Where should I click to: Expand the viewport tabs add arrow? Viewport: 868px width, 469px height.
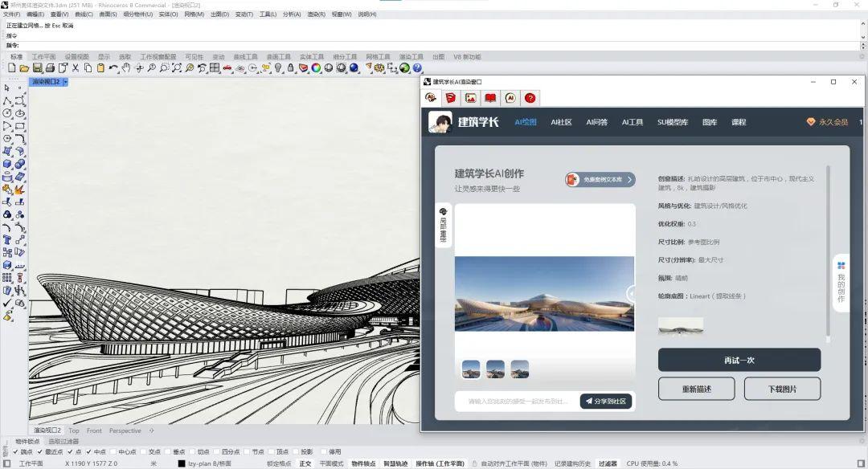click(x=151, y=430)
